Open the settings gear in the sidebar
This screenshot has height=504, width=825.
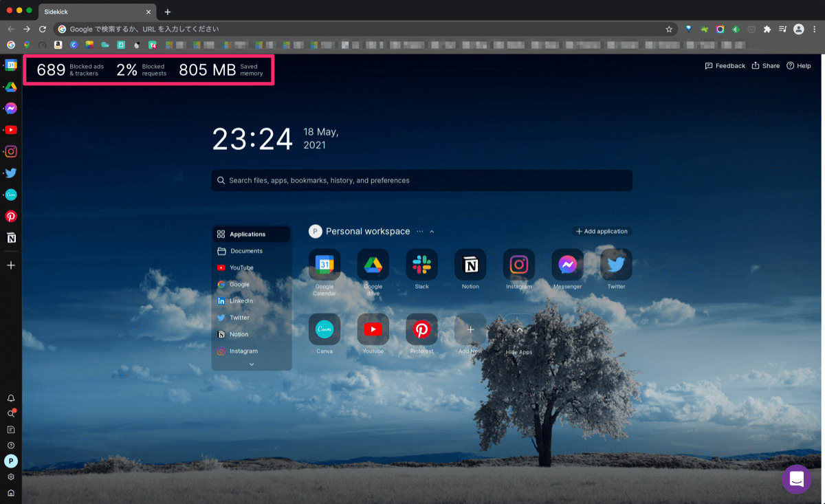(11, 477)
